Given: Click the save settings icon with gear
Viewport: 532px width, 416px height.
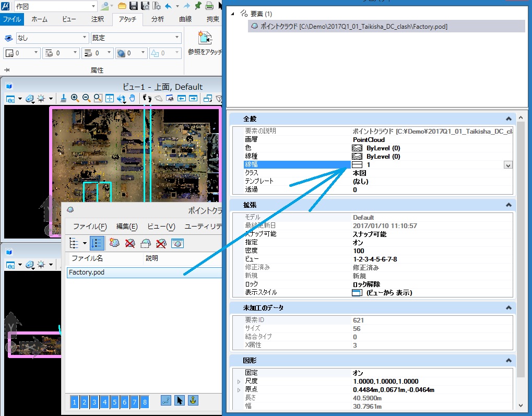Looking at the screenshot, I should click(145, 6).
